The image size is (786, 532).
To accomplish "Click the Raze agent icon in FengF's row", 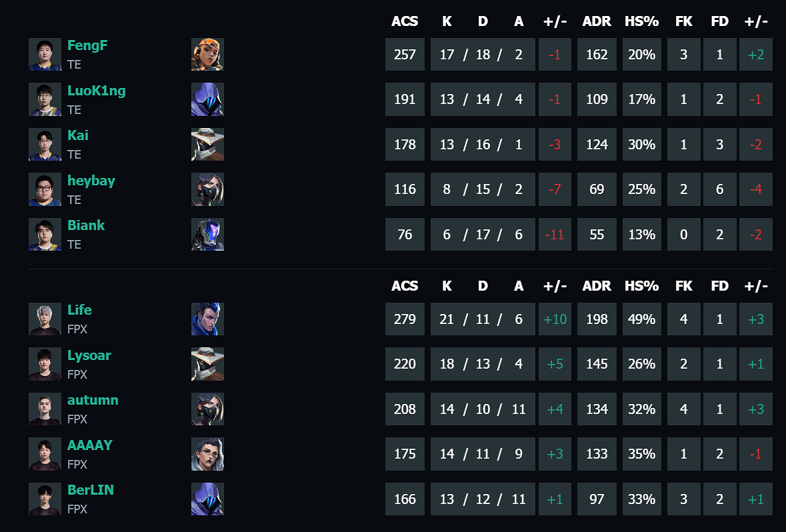I will (207, 55).
